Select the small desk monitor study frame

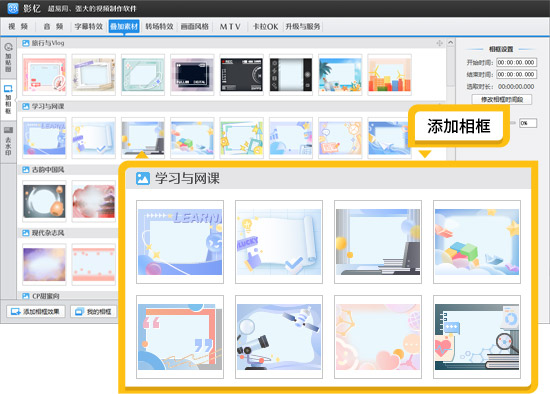(x=143, y=138)
